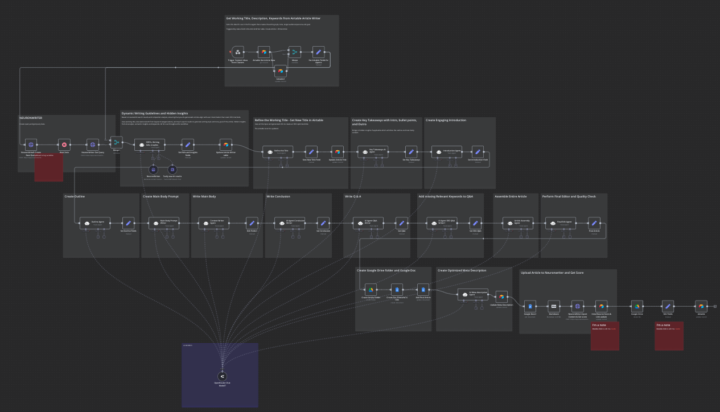Viewport: 720px width, 412px height.
Task: Open the OpenRouter Chat Model node
Action: pyautogui.click(x=222, y=376)
